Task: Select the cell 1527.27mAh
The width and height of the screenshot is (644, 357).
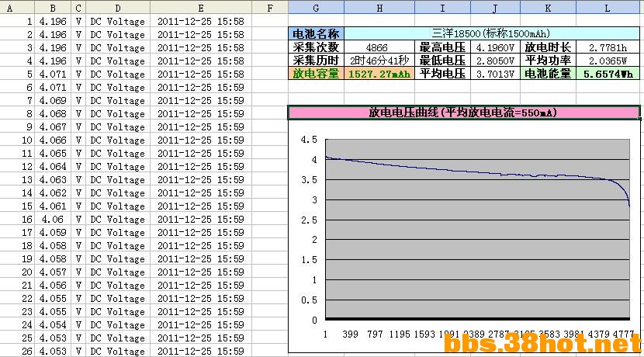Action: click(x=379, y=74)
